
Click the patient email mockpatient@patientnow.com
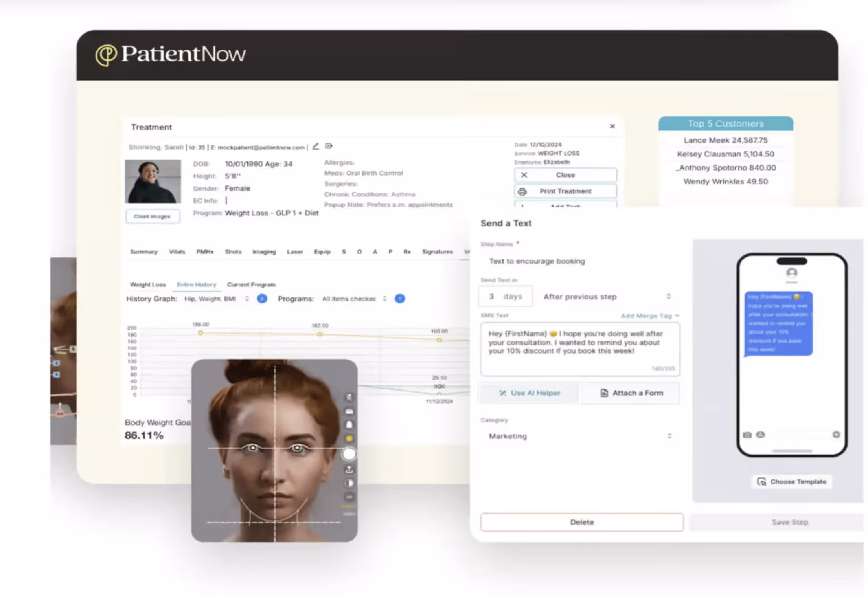(261, 147)
